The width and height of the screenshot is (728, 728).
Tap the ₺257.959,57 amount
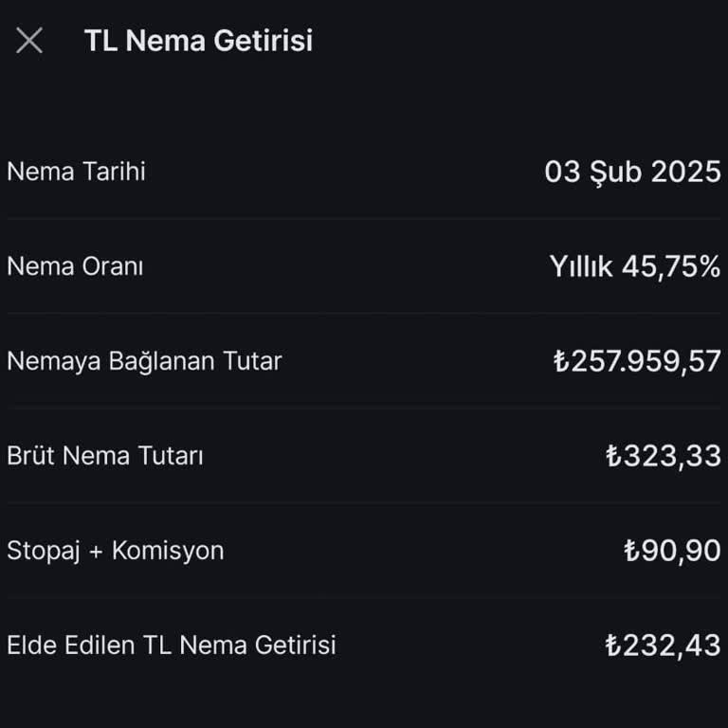[x=637, y=361]
